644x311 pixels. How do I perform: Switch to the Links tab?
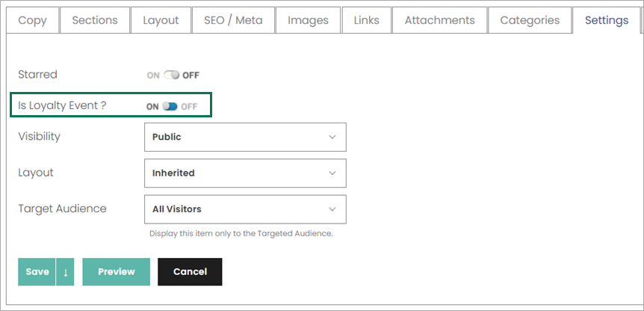pyautogui.click(x=366, y=20)
